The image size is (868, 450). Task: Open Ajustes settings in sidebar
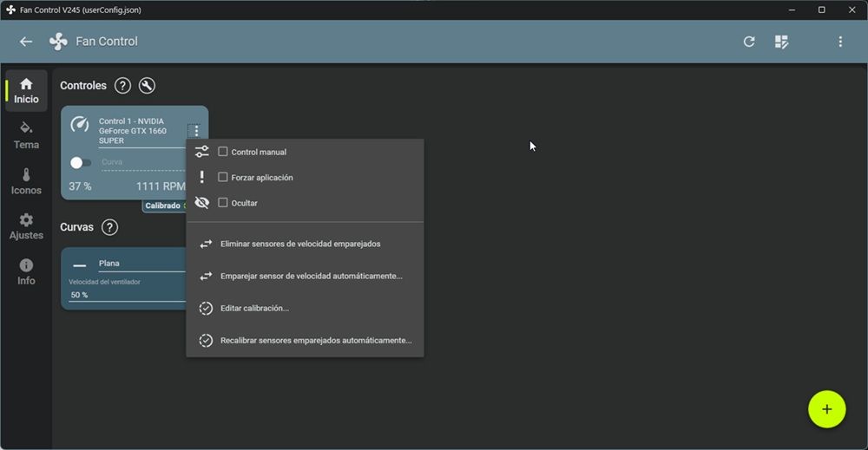(26, 226)
